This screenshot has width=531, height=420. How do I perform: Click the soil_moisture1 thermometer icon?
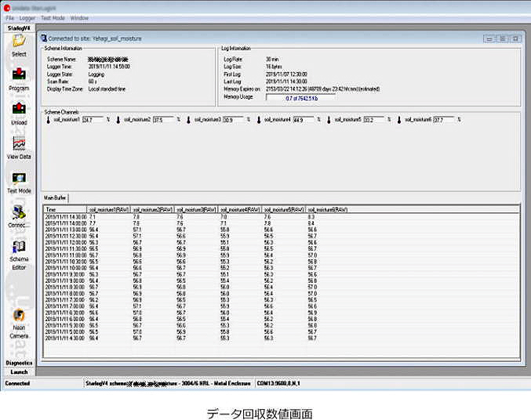[x=49, y=120]
